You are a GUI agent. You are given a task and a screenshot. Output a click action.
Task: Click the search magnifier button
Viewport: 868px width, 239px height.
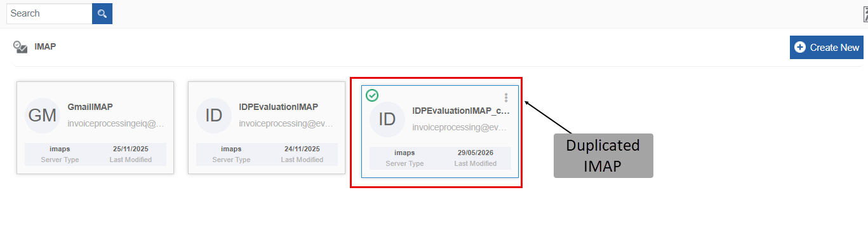pos(102,13)
